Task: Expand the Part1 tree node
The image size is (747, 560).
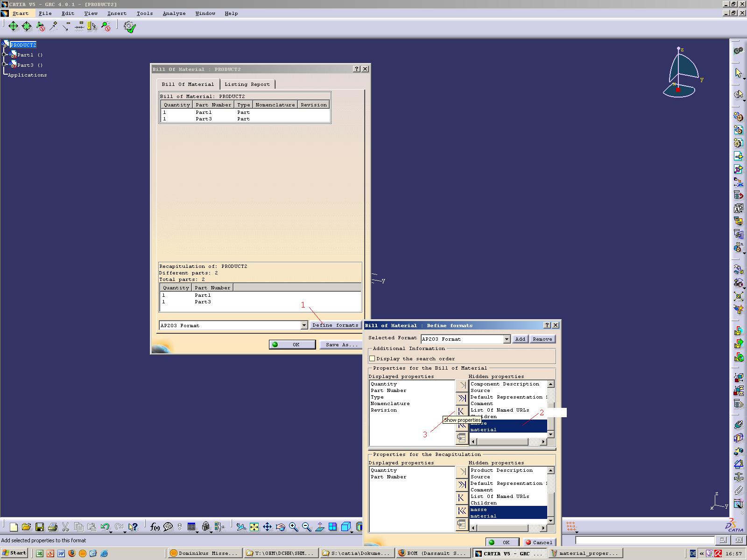Action: (4, 55)
